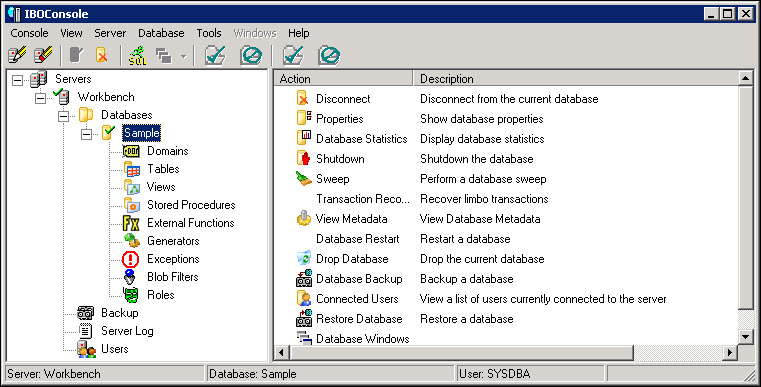Click the Properties action icon
Image resolution: width=761 pixels, height=387 pixels.
pyautogui.click(x=304, y=118)
